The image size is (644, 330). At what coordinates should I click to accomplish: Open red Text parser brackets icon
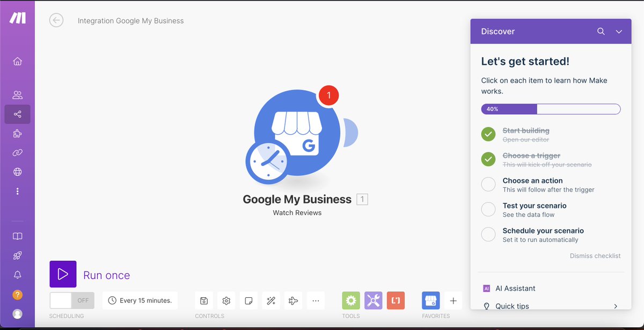396,300
